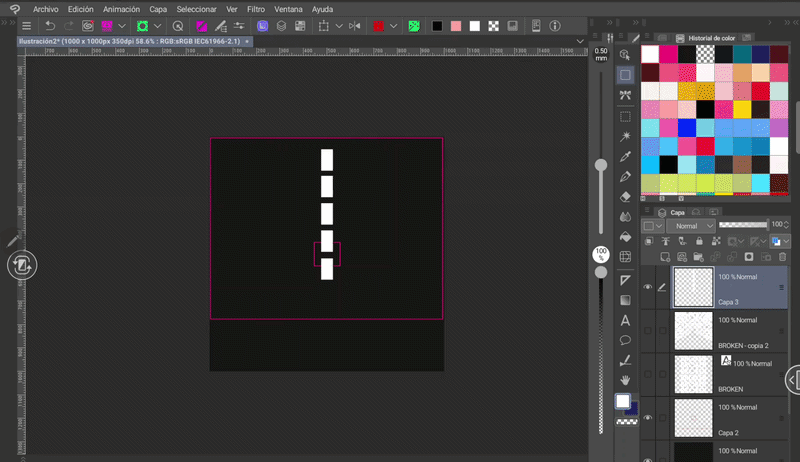
Task: Expand the layer color dropdown arrow
Action: (x=786, y=242)
